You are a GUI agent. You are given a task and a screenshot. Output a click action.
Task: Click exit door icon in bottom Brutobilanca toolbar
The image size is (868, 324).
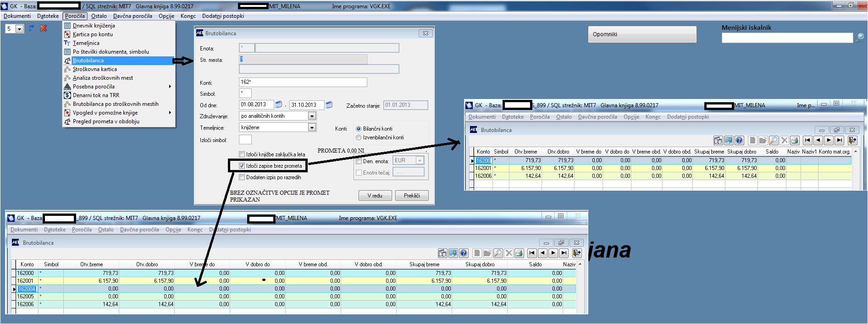pos(577,253)
